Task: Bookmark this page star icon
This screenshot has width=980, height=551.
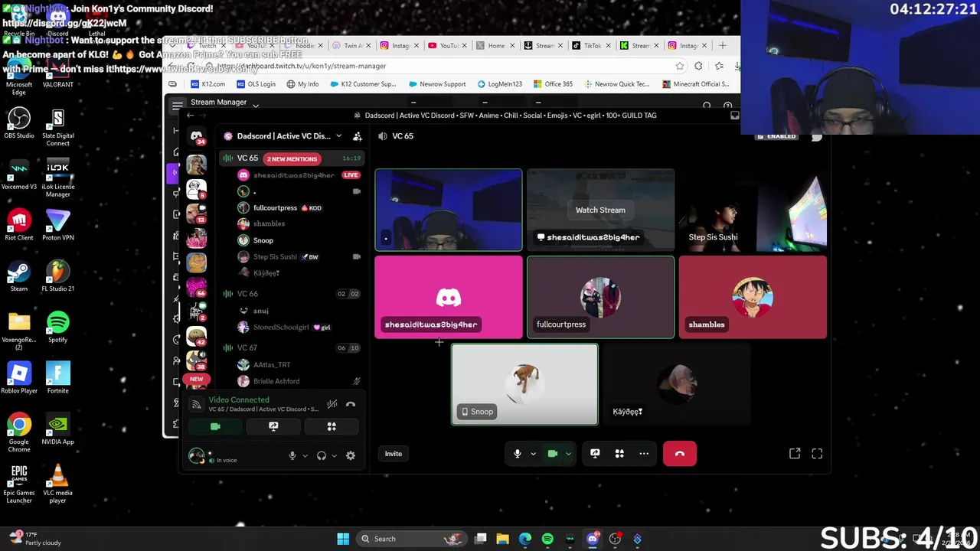Action: (680, 67)
